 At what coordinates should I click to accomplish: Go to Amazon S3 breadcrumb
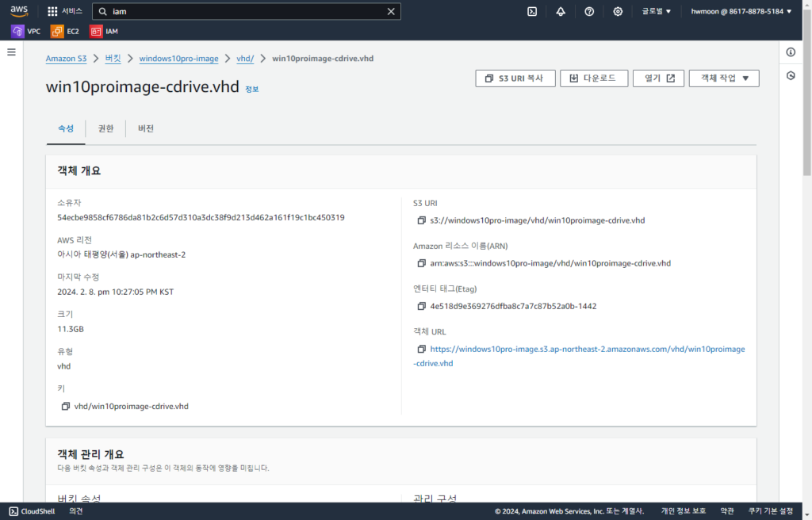click(66, 59)
